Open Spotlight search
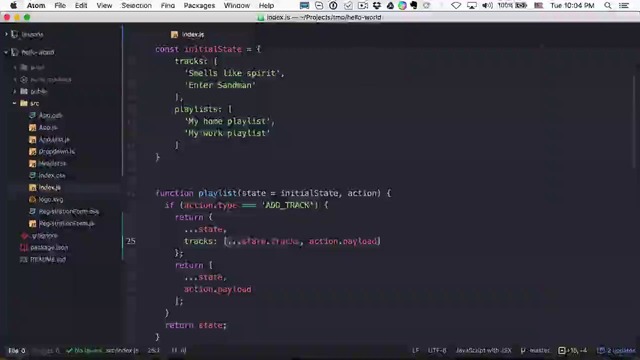The height and width of the screenshot is (360, 640). [608, 5]
